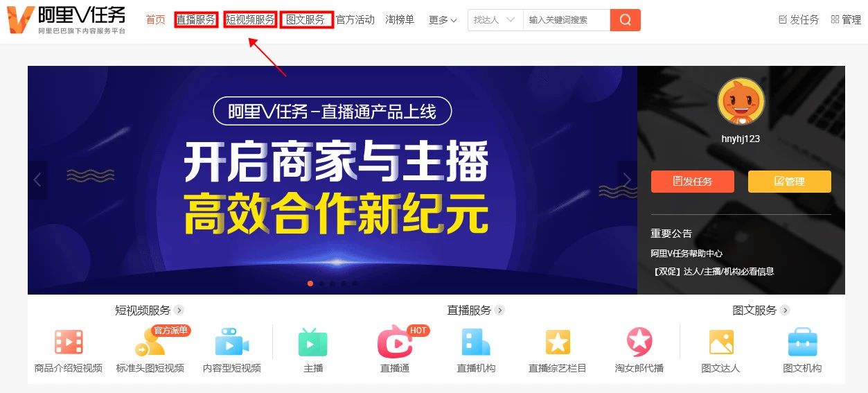Viewport: 868px width, 393px height.
Task: Select the 图文机构 briefcase icon
Action: pos(803,342)
